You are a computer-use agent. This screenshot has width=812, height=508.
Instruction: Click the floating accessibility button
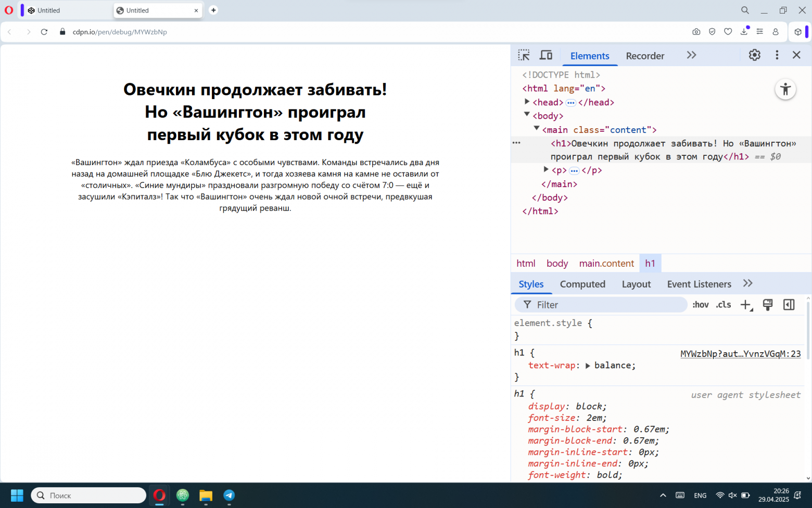[x=785, y=89]
